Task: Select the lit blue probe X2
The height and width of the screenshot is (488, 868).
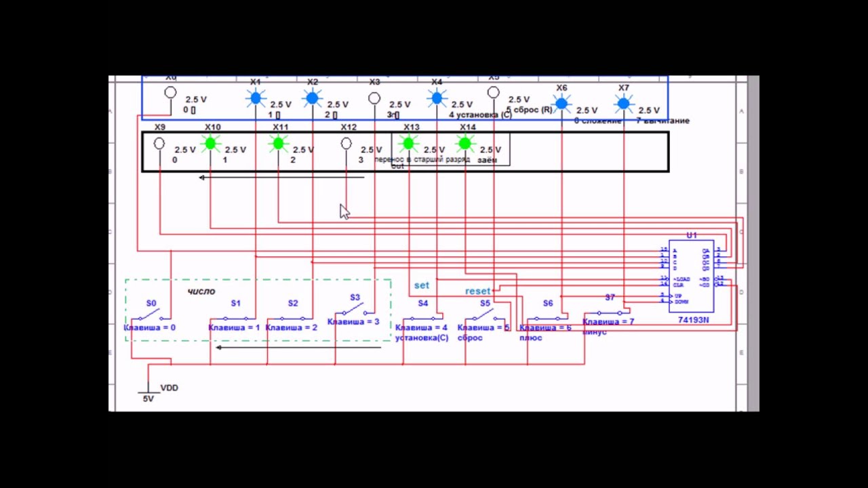Action: (312, 99)
